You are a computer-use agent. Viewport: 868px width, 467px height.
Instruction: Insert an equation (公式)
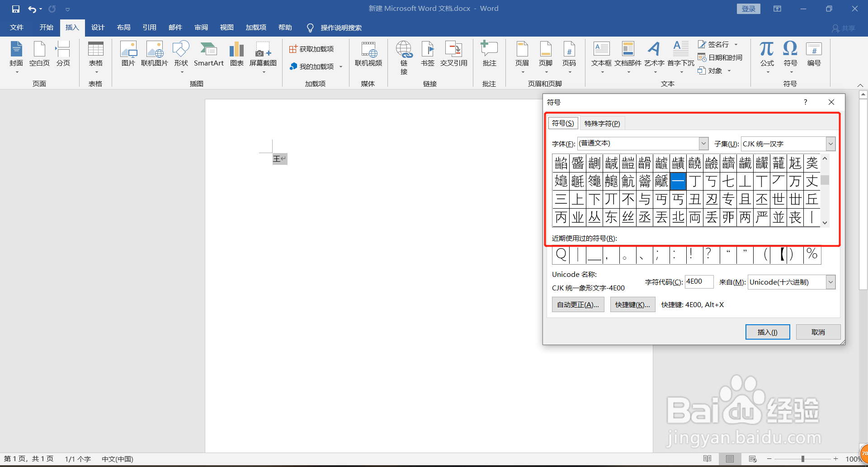767,56
